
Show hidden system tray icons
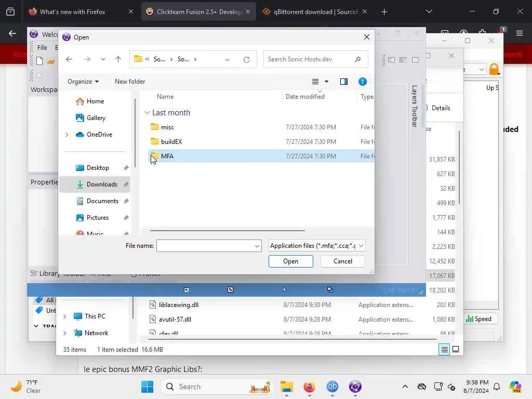[405, 387]
